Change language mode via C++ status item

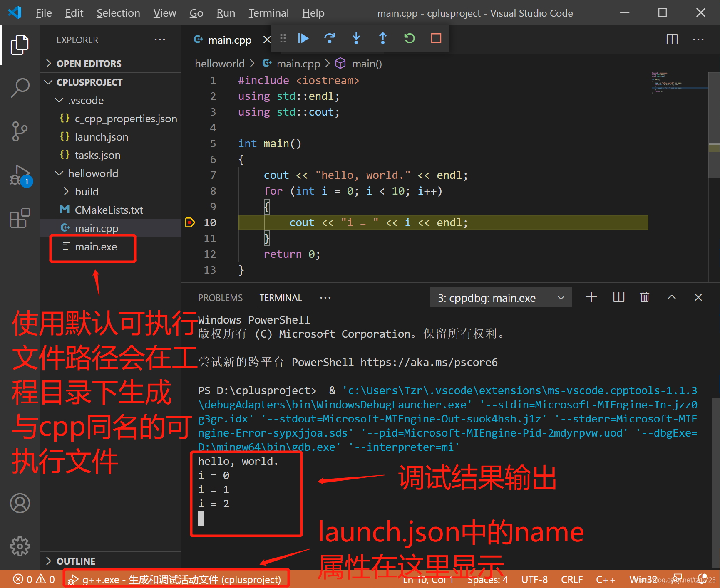pyautogui.click(x=606, y=579)
